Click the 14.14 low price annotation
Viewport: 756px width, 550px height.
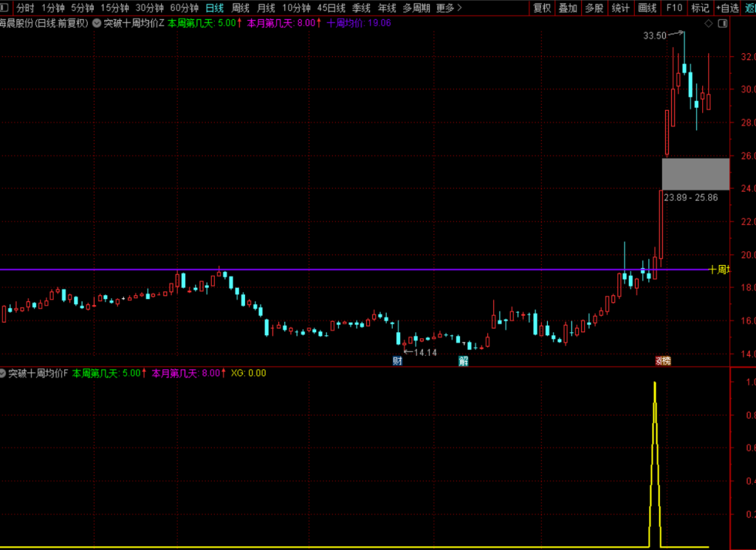pyautogui.click(x=425, y=353)
